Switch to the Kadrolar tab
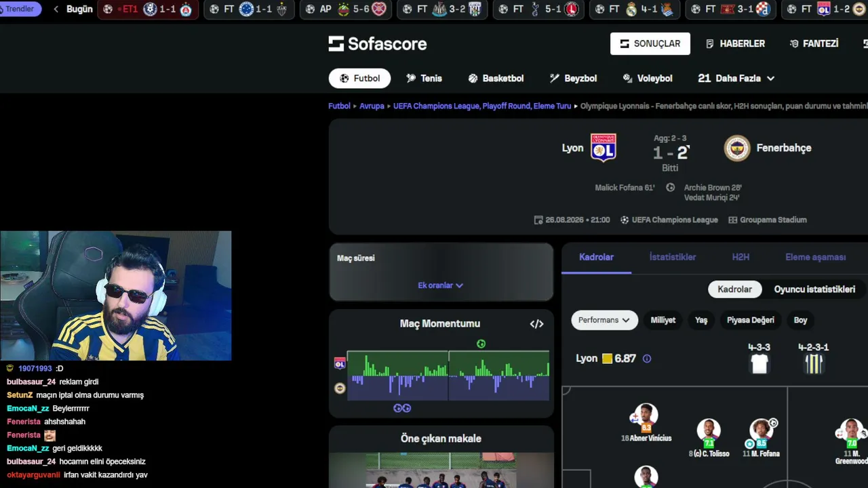 pyautogui.click(x=596, y=258)
